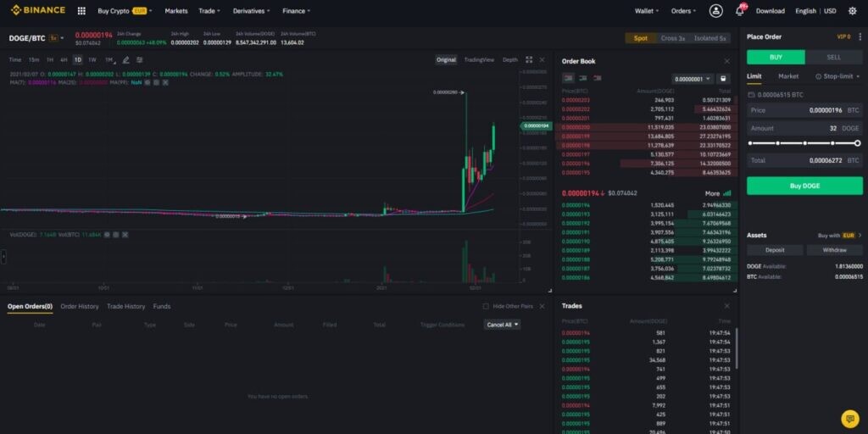This screenshot has height=434, width=868.
Task: Open Place Order options kebab menu
Action: click(860, 37)
